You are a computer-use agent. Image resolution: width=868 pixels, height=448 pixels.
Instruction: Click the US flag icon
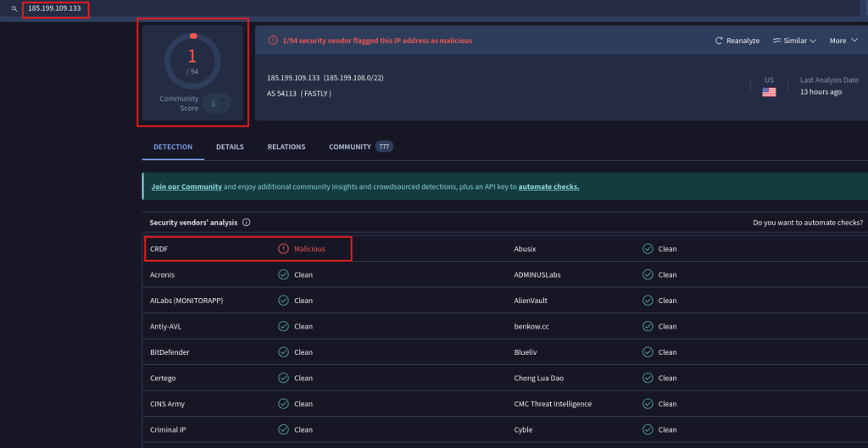pos(769,92)
